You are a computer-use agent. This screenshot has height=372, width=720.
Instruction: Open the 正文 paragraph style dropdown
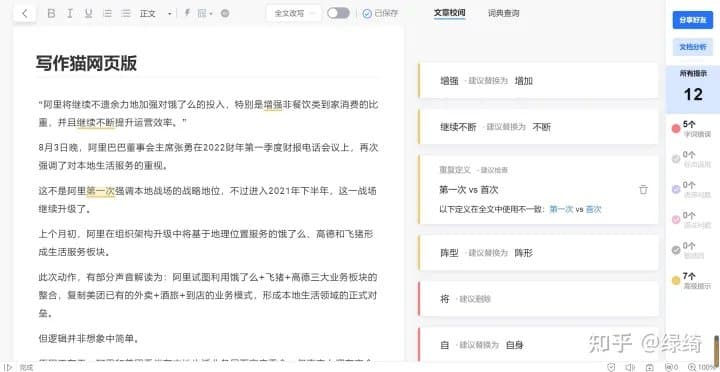pos(156,13)
